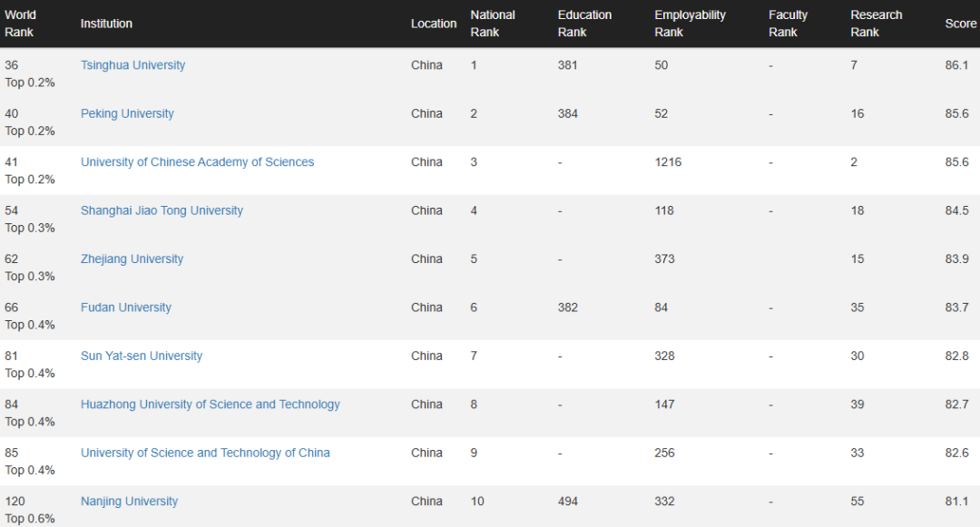Click Top 0.6% under rank 120

click(30, 518)
